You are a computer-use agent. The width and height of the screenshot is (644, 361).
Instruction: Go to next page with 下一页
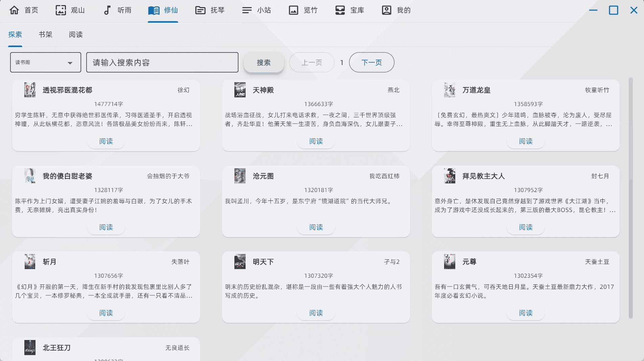(x=371, y=63)
